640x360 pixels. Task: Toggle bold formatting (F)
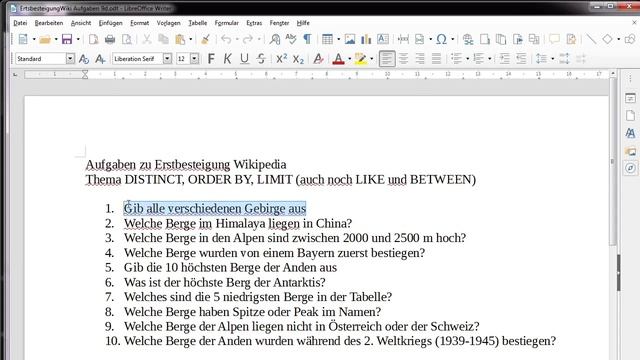[x=211, y=59]
